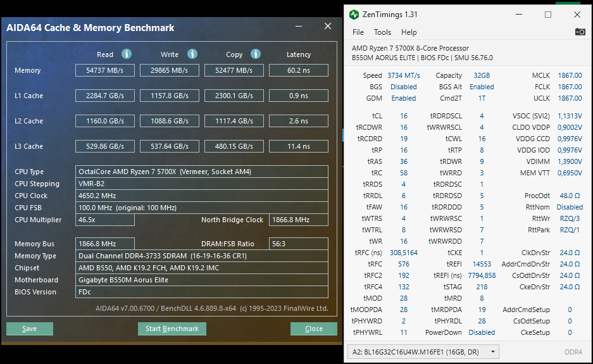Select the Memory Read value 54737 MB/s
The height and width of the screenshot is (364, 593).
tap(105, 70)
